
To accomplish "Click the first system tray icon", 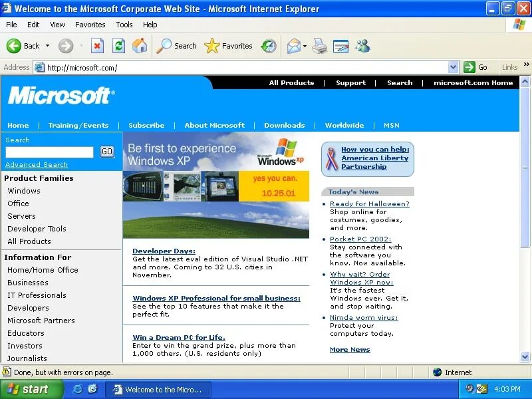I will pos(469,388).
